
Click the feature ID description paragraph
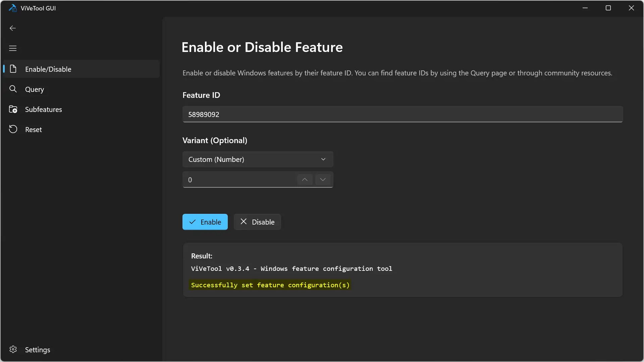coord(397,73)
